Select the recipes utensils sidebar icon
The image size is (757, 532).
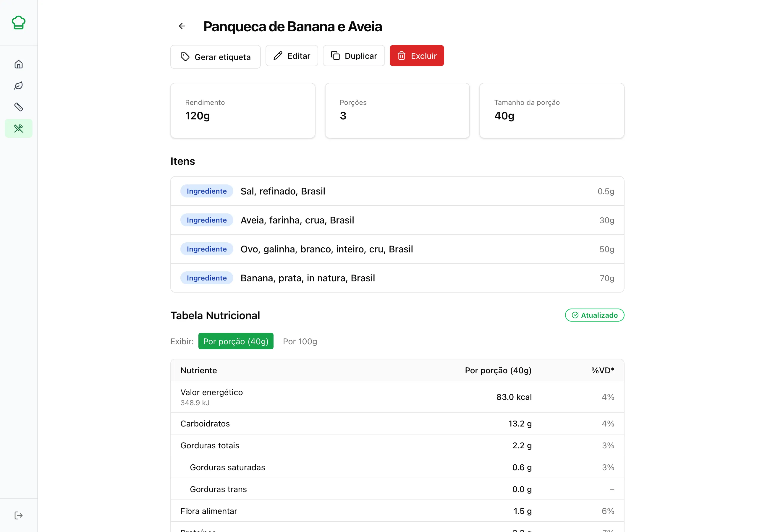[x=18, y=128]
